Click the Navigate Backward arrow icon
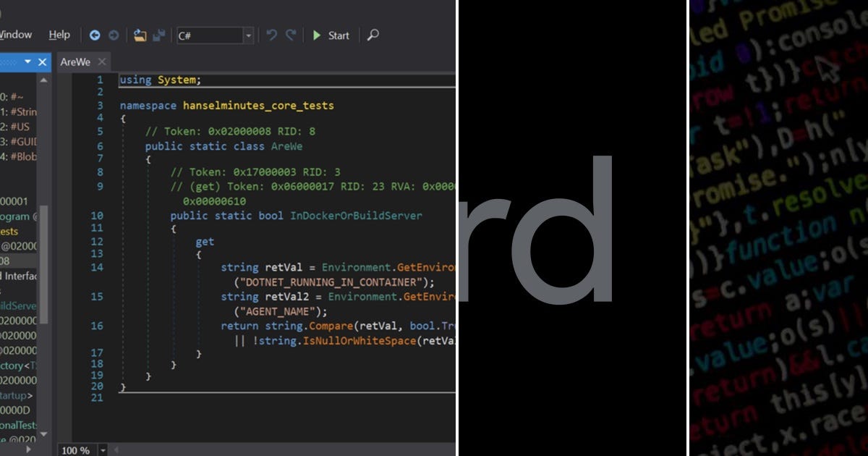Image resolution: width=868 pixels, height=456 pixels. 95,34
